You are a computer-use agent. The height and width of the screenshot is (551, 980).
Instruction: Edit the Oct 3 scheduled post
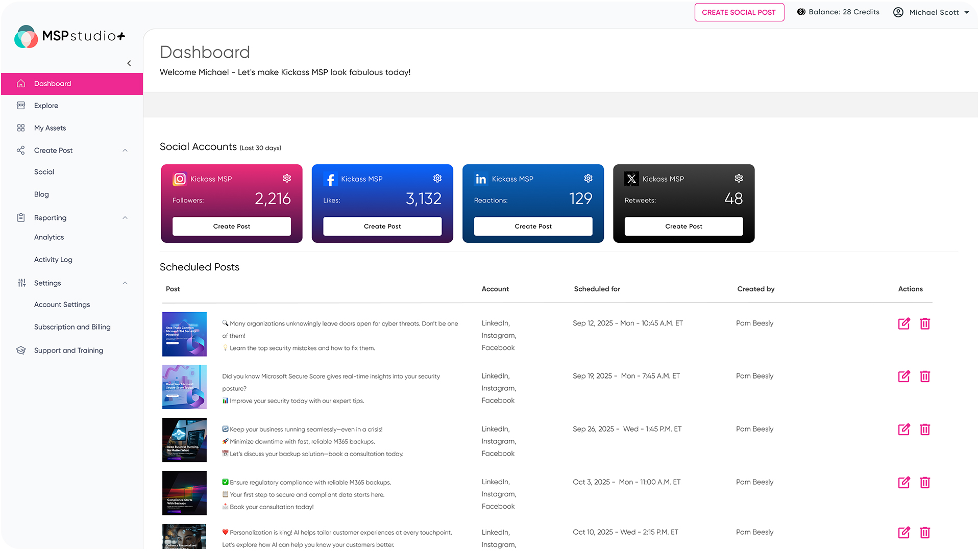(903, 483)
